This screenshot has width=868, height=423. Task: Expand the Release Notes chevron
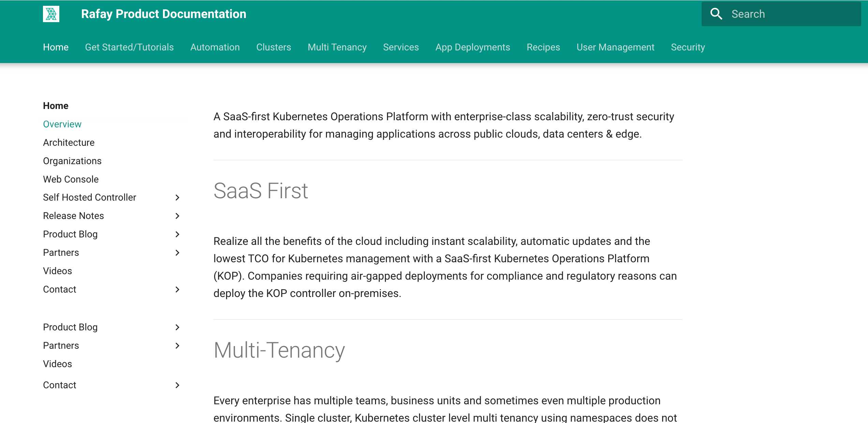(x=177, y=216)
